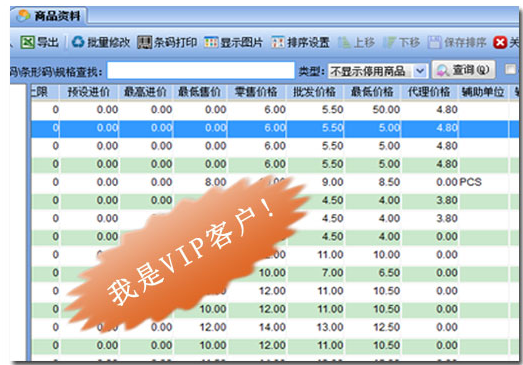Open the 类型 dropdown showing 不显示停用商品
The width and height of the screenshot is (523, 365).
[378, 71]
